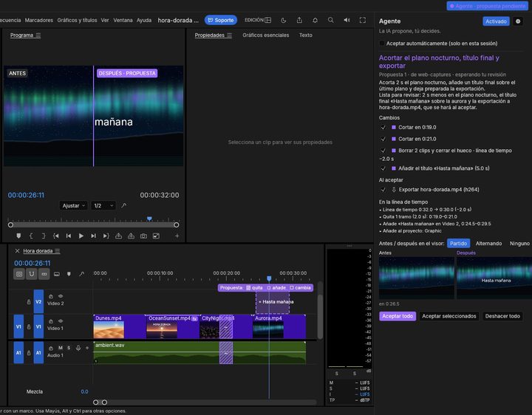
Task: Open the 1/2 playback resolution dropdown
Action: pyautogui.click(x=103, y=206)
